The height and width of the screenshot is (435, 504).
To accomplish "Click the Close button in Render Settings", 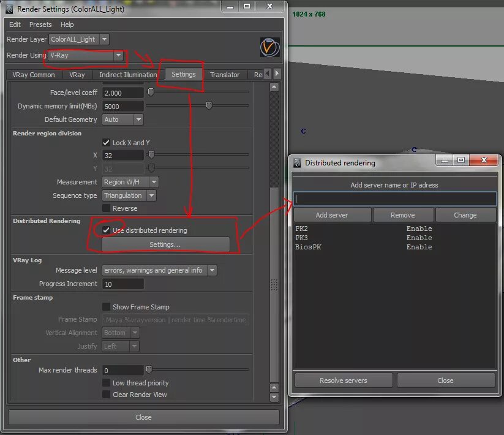I will point(143,417).
